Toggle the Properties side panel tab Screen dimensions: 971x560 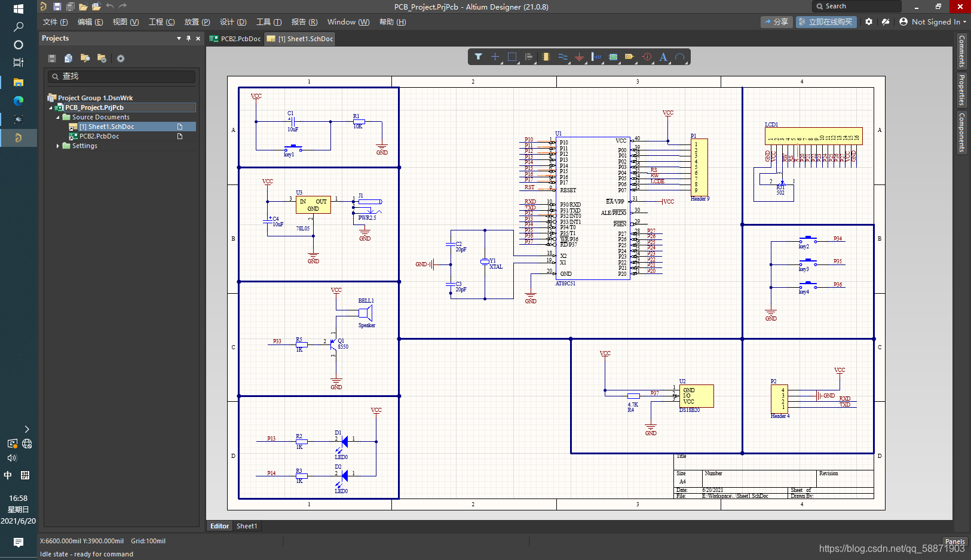[961, 90]
